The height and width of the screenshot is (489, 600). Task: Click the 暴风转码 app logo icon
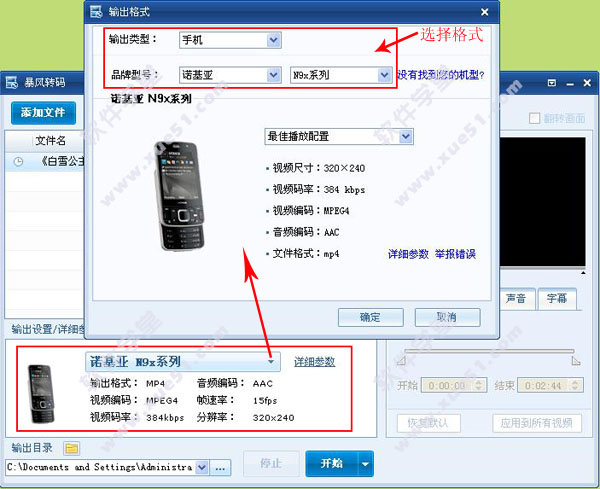(x=11, y=82)
